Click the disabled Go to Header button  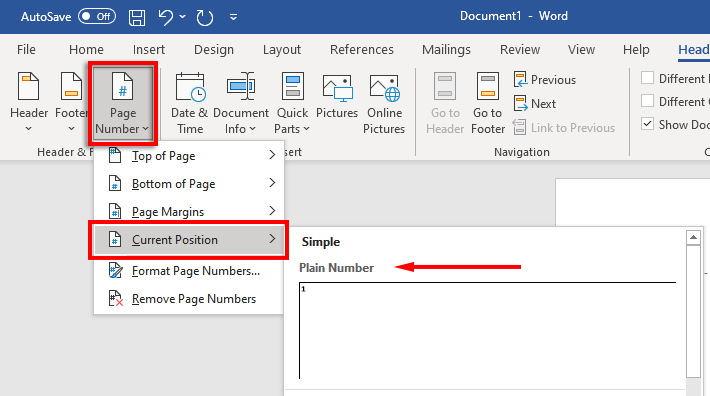[445, 103]
